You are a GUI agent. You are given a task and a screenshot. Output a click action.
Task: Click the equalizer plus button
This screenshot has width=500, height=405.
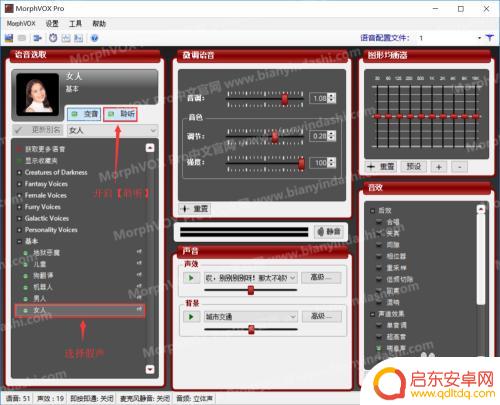439,167
